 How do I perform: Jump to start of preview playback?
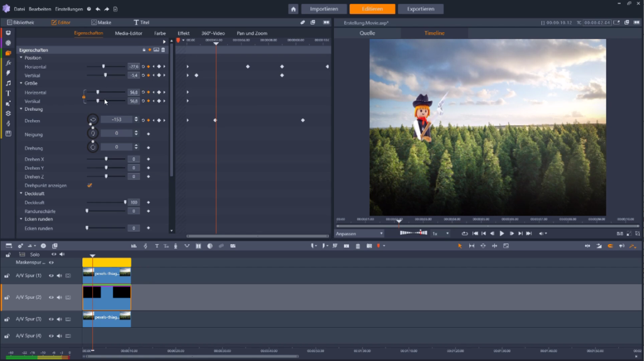(x=475, y=234)
